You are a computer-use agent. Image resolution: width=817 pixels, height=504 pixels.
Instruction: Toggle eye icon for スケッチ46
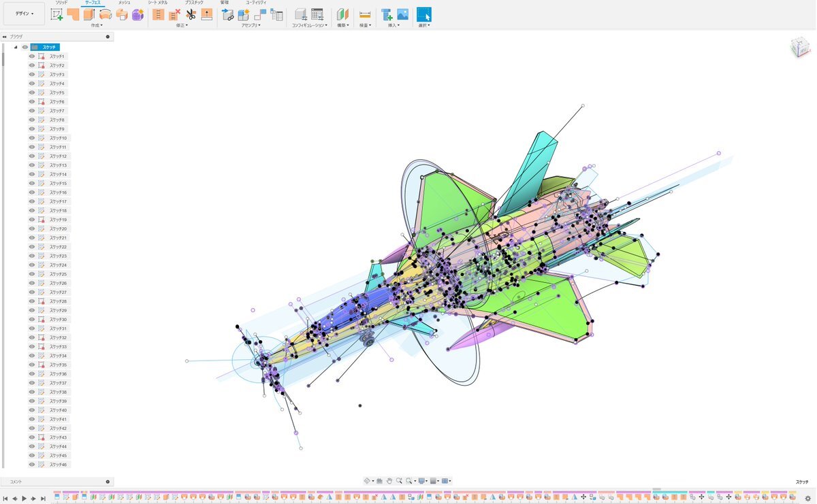32,465
